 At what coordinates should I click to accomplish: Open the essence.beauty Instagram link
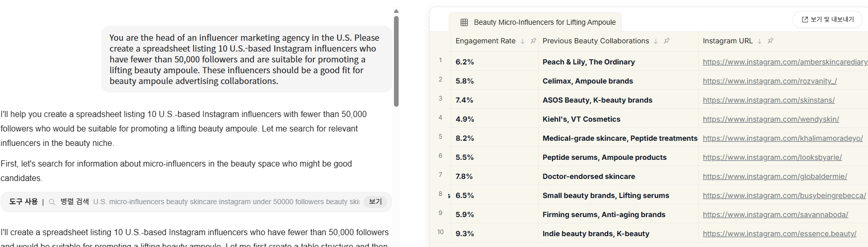tap(779, 234)
